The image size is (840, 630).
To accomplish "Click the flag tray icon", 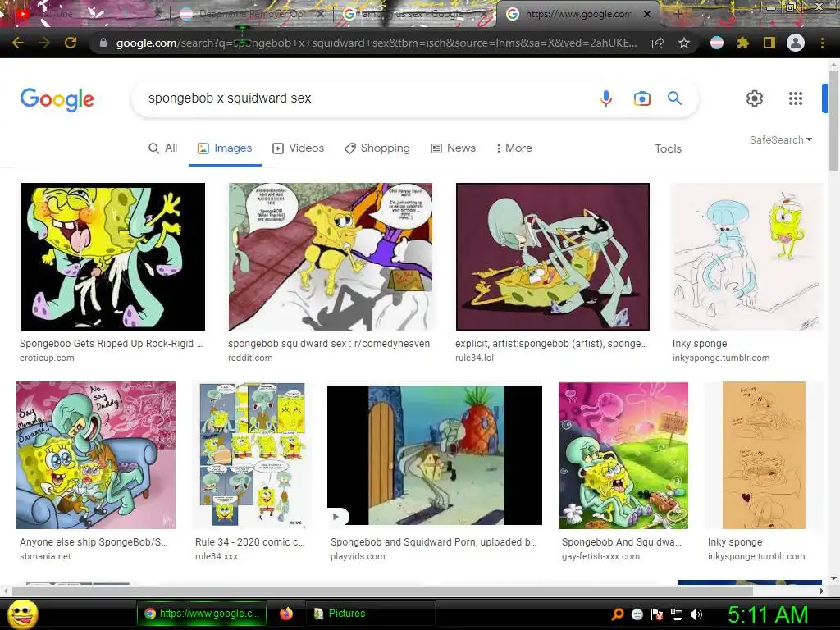I will [657, 614].
